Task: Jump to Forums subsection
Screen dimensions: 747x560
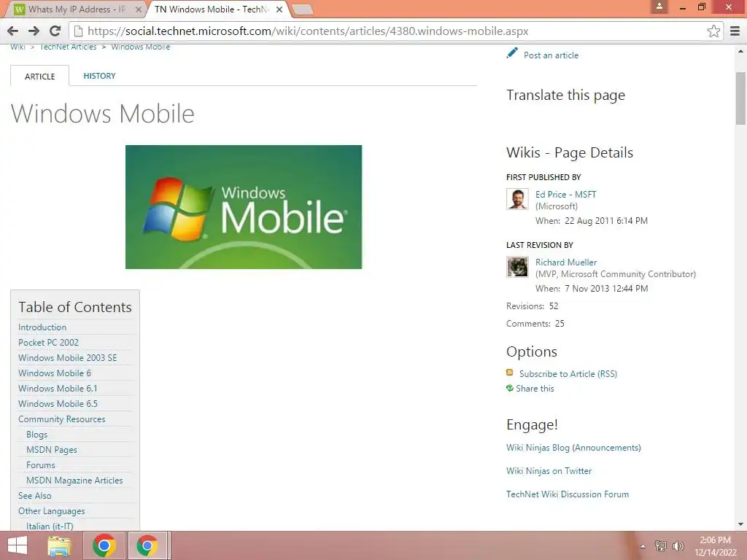Action: click(x=41, y=464)
